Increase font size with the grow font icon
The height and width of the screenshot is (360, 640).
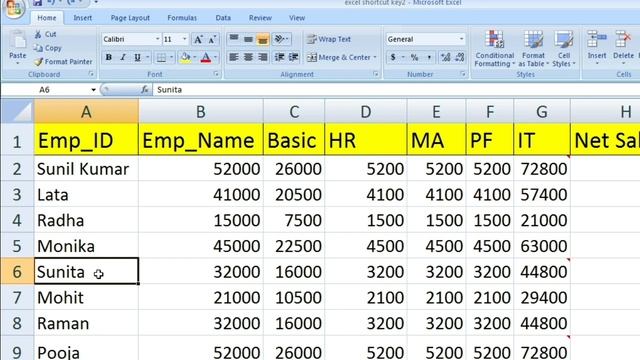[198, 39]
